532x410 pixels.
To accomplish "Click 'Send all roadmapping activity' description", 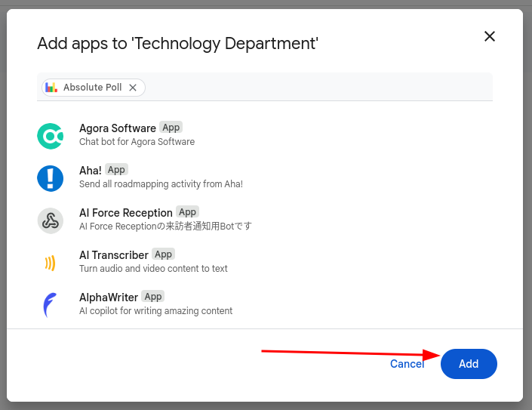I will [x=161, y=184].
